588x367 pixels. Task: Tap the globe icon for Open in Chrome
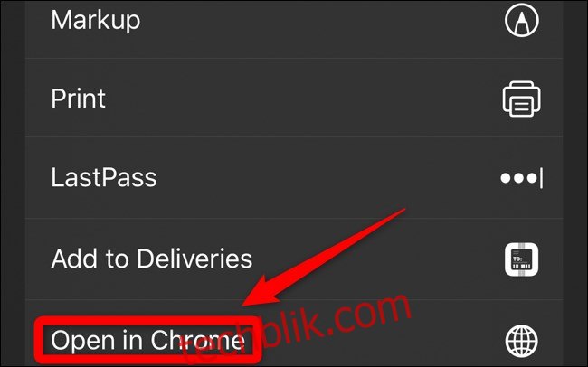(x=522, y=341)
